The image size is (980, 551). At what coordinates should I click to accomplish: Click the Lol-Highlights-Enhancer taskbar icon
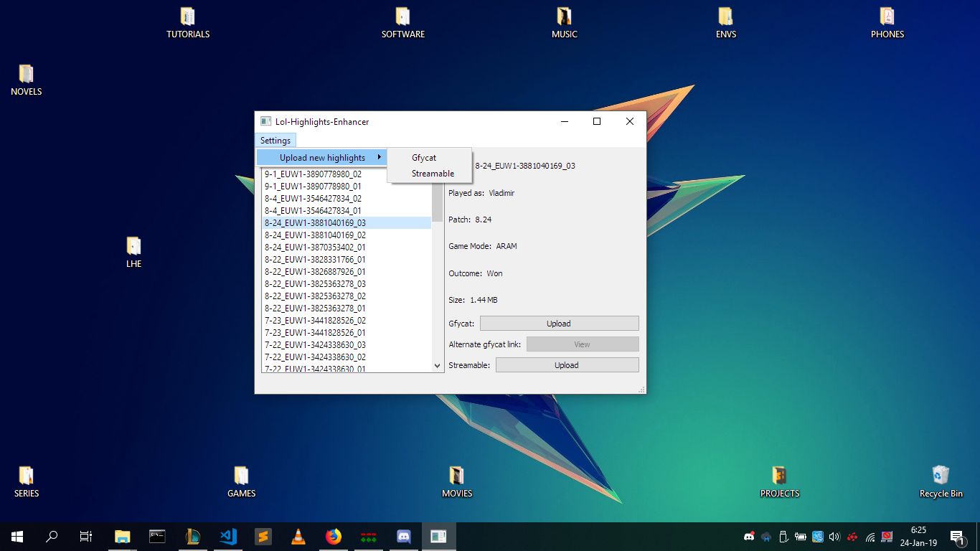tap(438, 536)
